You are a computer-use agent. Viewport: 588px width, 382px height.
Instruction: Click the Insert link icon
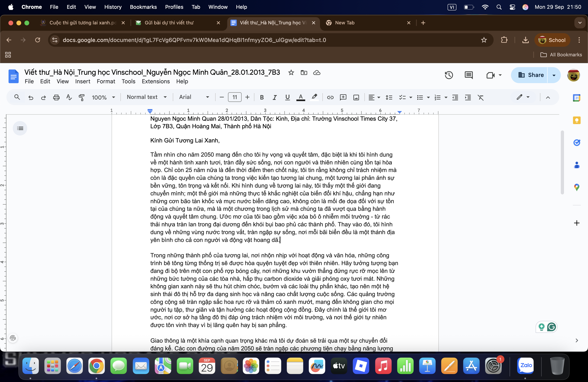330,97
